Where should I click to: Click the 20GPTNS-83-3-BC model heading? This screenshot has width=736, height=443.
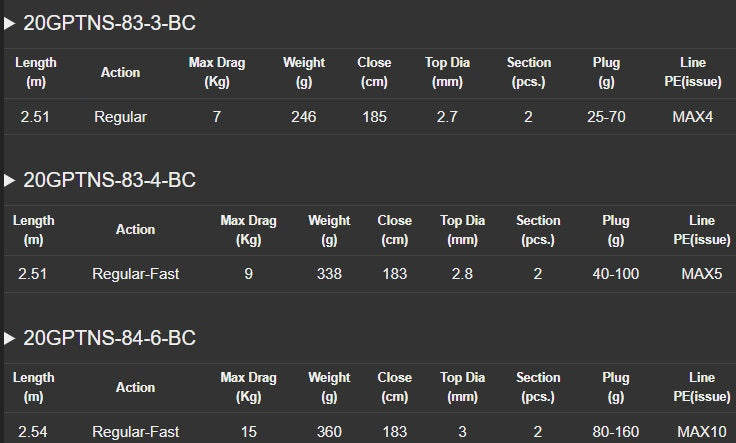(109, 23)
